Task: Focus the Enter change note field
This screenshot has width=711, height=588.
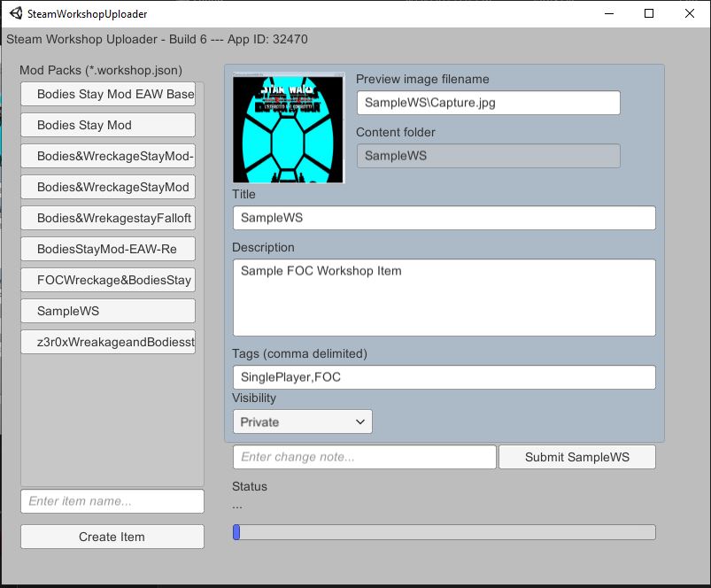Action: coord(365,457)
